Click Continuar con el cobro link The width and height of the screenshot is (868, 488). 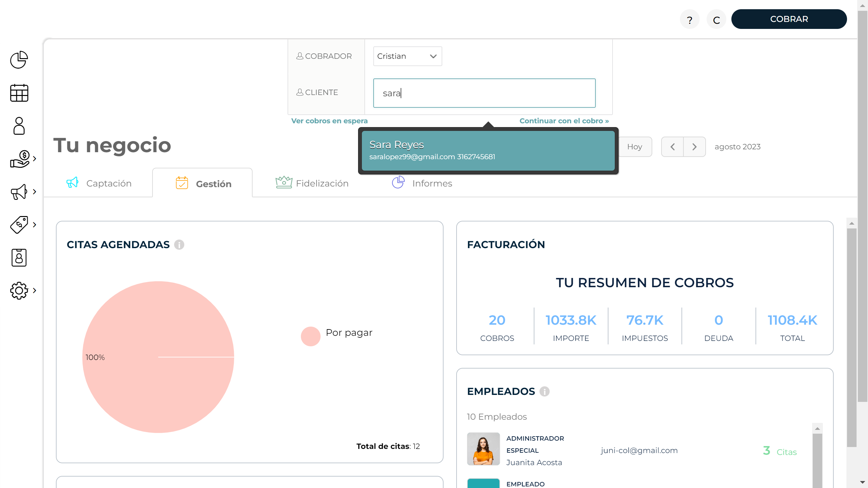tap(564, 121)
